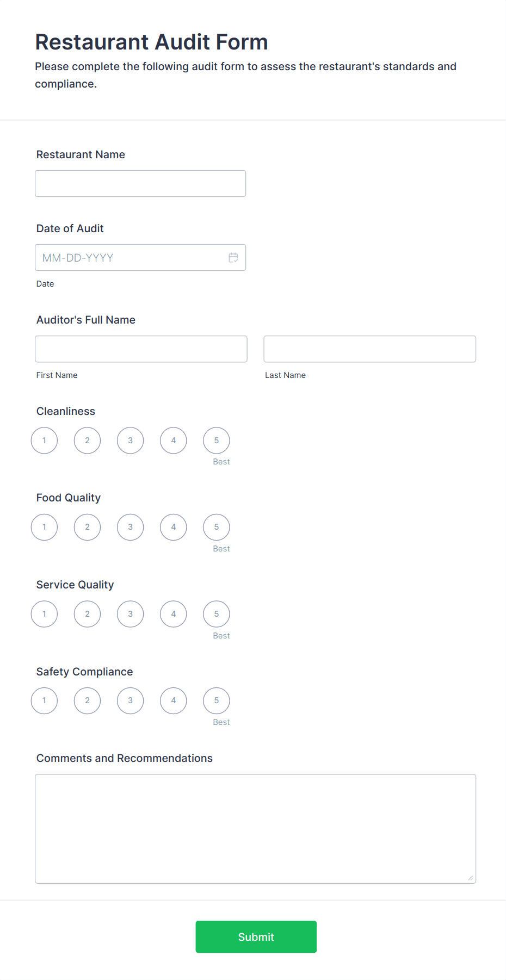Screen dimensions: 506x980
Task: Click the Restaurant Name text field
Action: pyautogui.click(x=140, y=184)
